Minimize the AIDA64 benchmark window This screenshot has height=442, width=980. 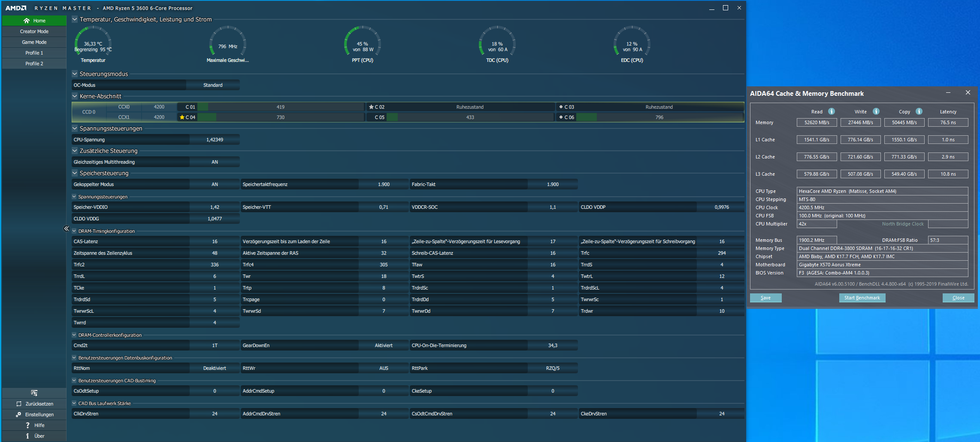pyautogui.click(x=948, y=93)
